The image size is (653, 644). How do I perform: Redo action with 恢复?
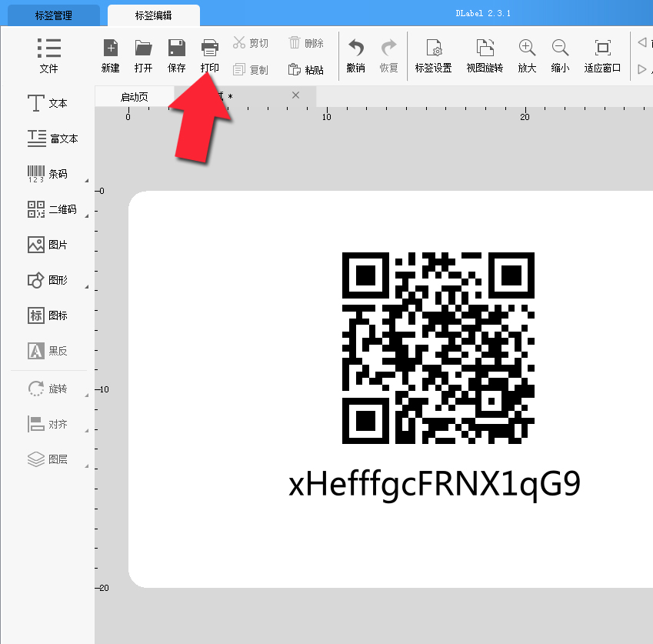tap(389, 56)
